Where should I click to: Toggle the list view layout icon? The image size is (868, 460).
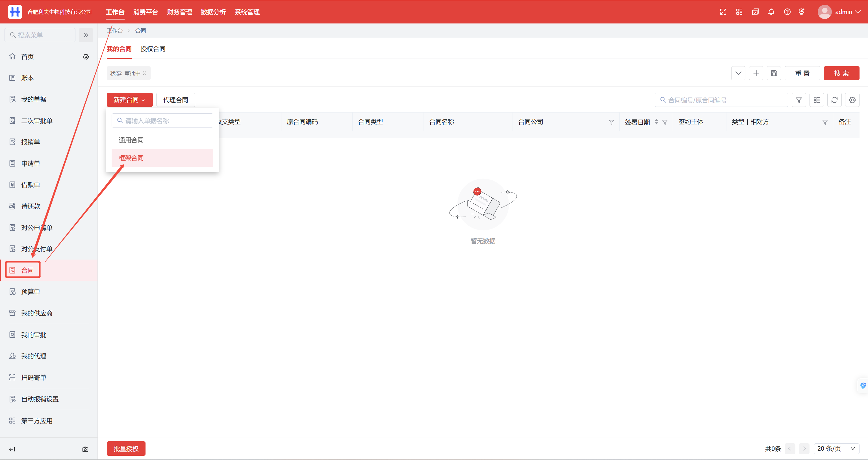817,100
